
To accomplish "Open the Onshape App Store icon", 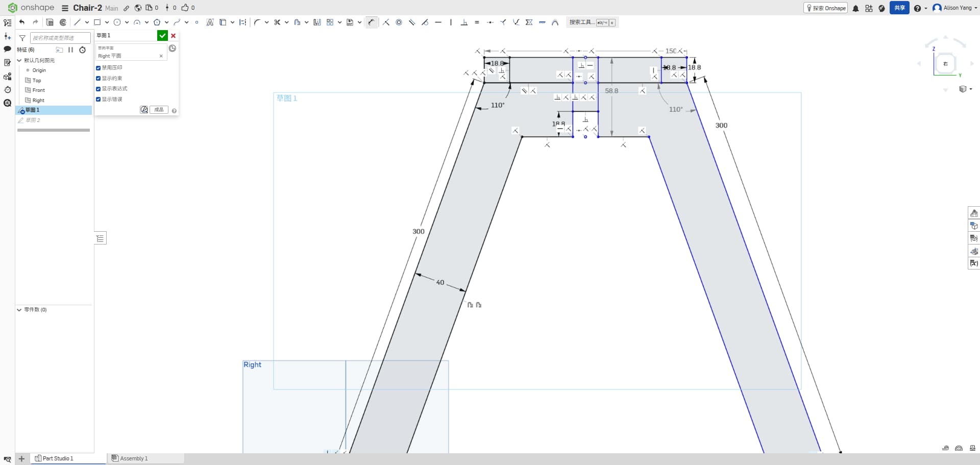I will pos(869,8).
